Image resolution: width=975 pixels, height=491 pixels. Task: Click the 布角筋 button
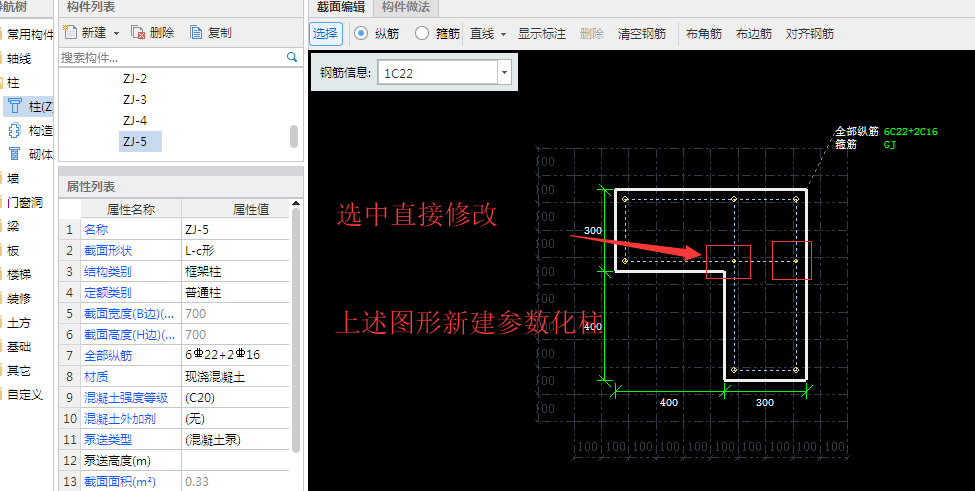703,34
